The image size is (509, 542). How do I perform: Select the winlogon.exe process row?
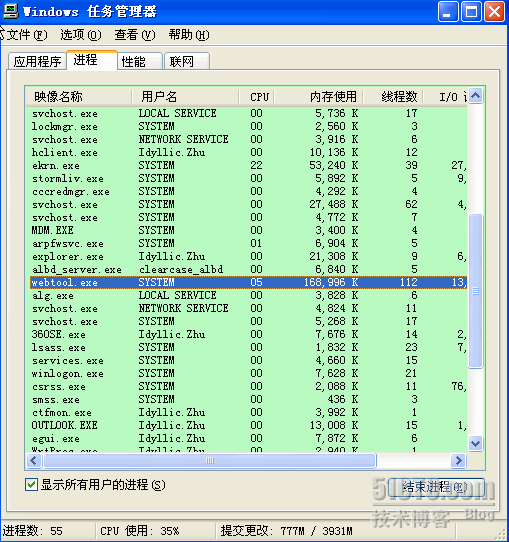[248, 374]
